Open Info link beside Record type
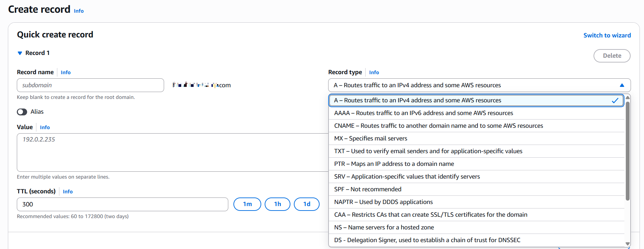Image resolution: width=644 pixels, height=249 pixels. [374, 72]
